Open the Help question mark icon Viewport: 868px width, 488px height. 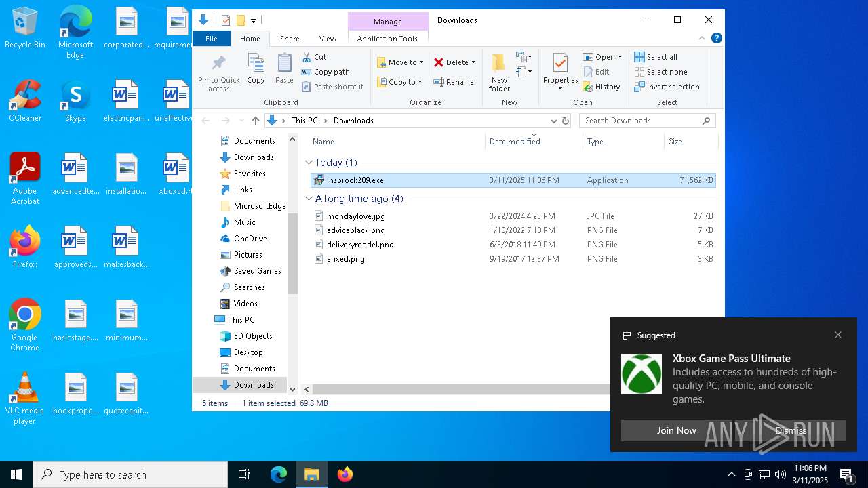[x=716, y=38]
